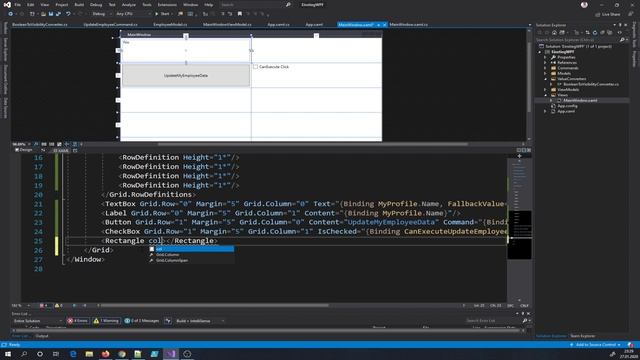This screenshot has width=640, height=360.
Task: Click the XAML view tab
Action: pos(61,150)
